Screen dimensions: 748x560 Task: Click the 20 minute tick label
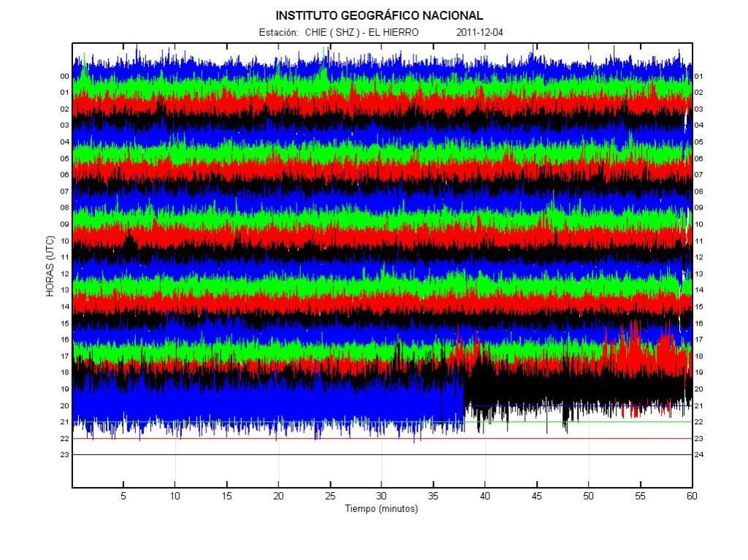278,496
